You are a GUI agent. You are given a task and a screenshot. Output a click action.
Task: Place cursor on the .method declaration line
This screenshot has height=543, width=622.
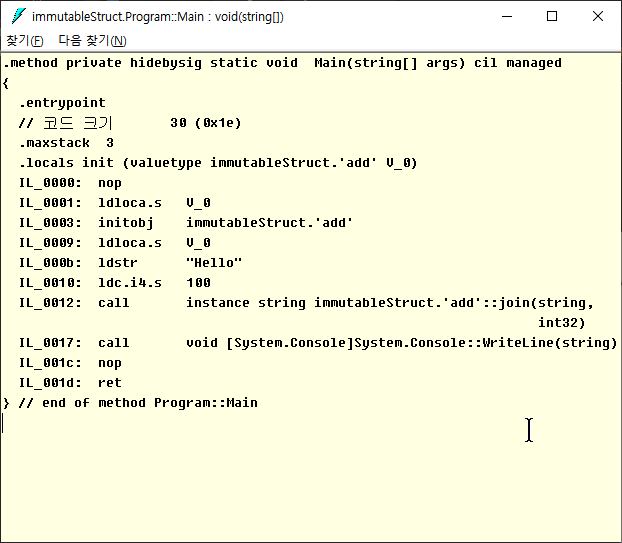(282, 63)
